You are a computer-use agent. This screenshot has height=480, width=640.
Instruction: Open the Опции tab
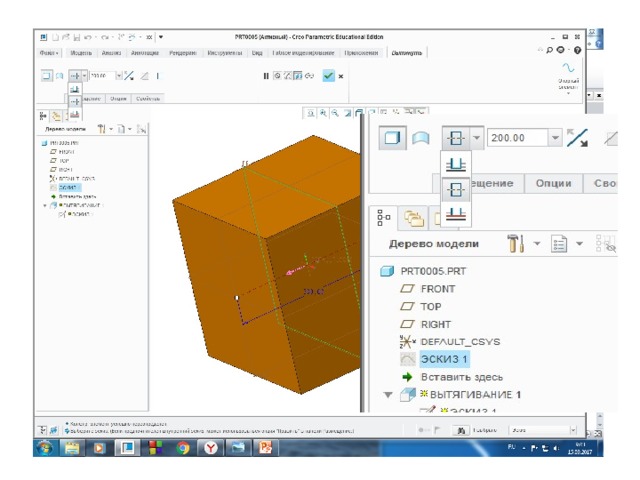[x=553, y=184]
